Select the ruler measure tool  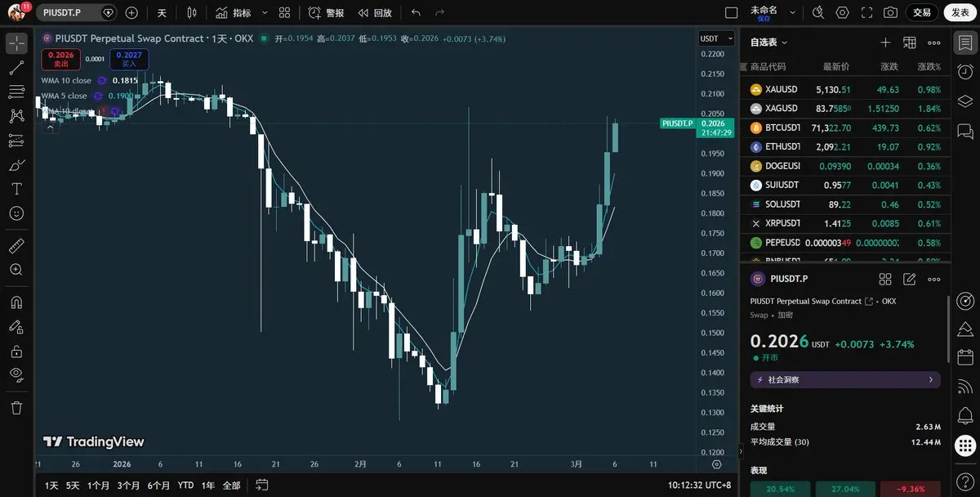16,245
